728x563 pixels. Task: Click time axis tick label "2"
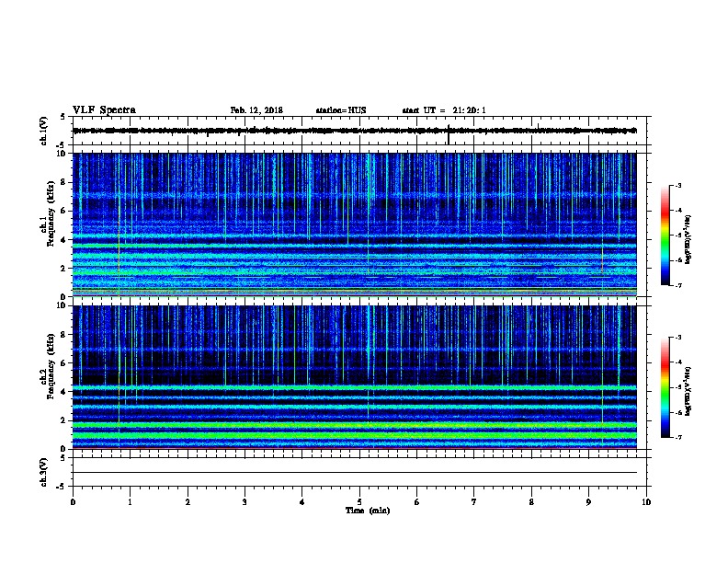[x=188, y=502]
